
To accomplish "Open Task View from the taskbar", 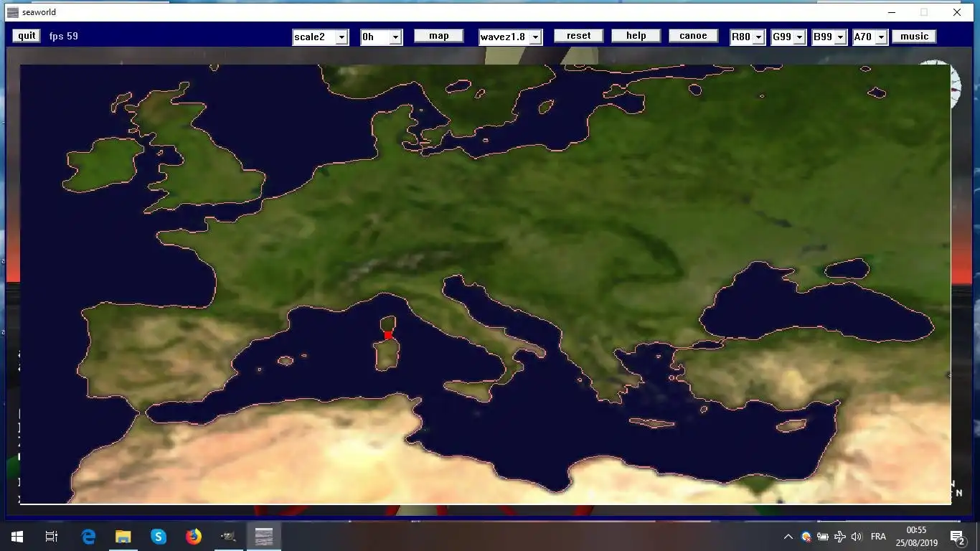I will click(52, 536).
